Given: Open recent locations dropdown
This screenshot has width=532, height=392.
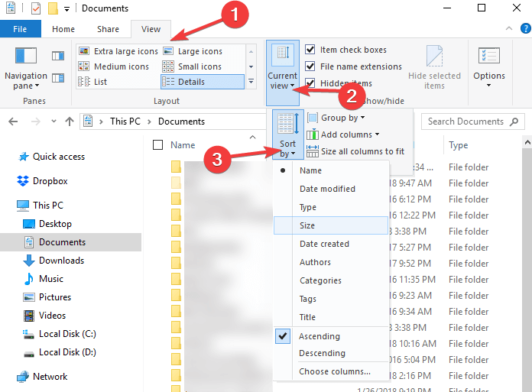Looking at the screenshot, I should pyautogui.click(x=54, y=121).
